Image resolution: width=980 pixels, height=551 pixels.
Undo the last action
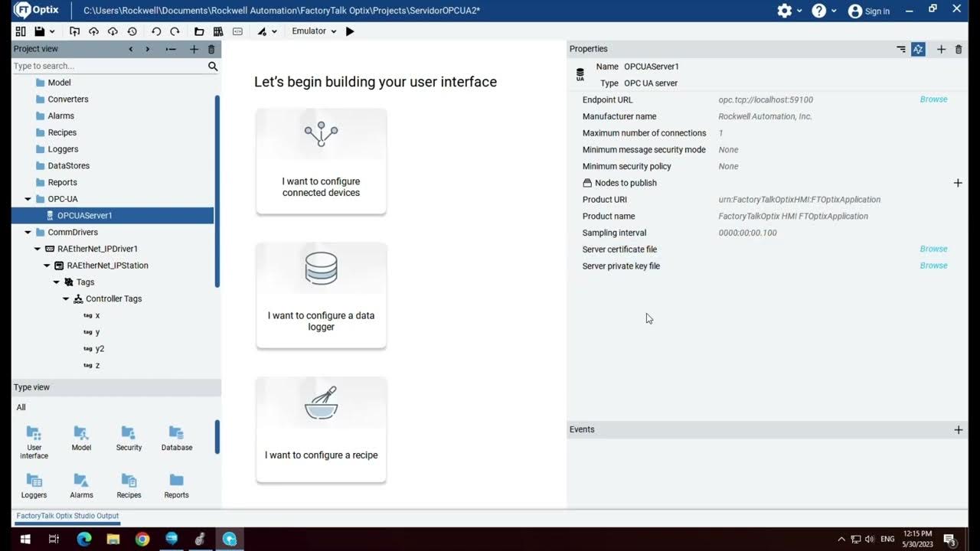tap(156, 31)
